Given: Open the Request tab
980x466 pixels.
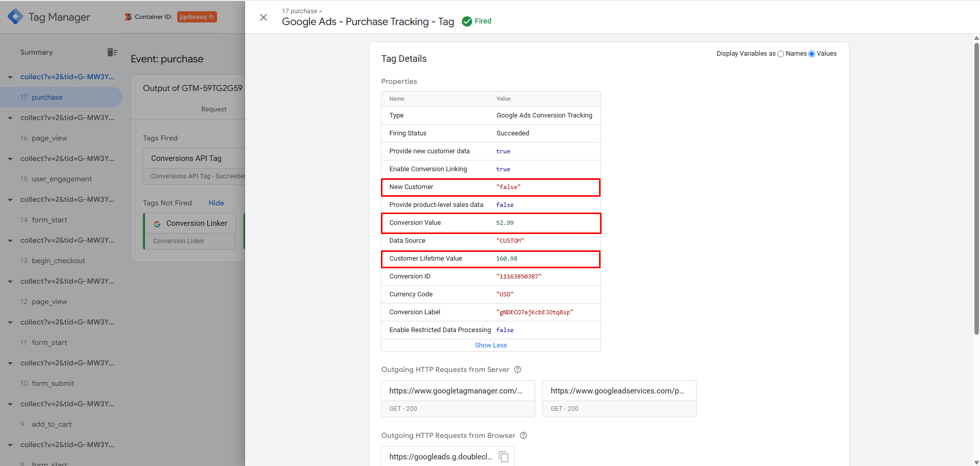Looking at the screenshot, I should [213, 109].
